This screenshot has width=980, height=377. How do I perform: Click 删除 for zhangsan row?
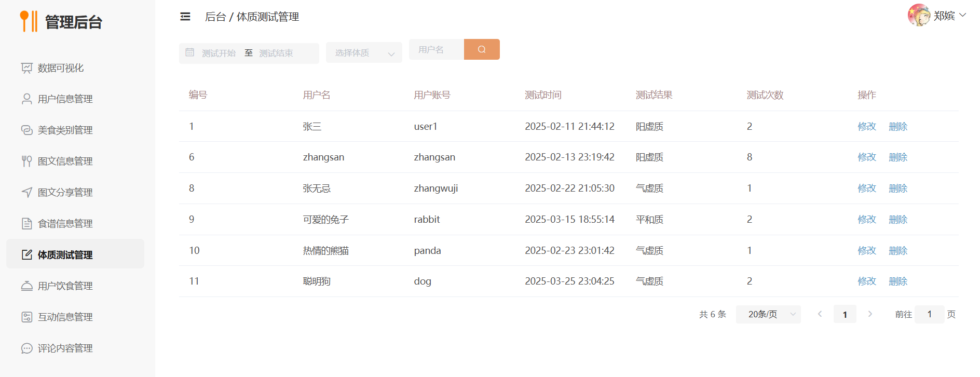[898, 157]
